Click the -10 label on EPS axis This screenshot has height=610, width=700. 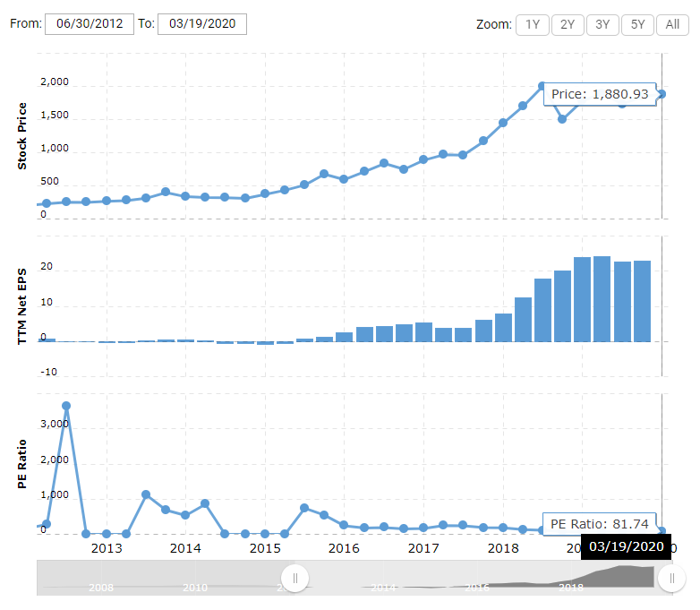click(x=48, y=372)
